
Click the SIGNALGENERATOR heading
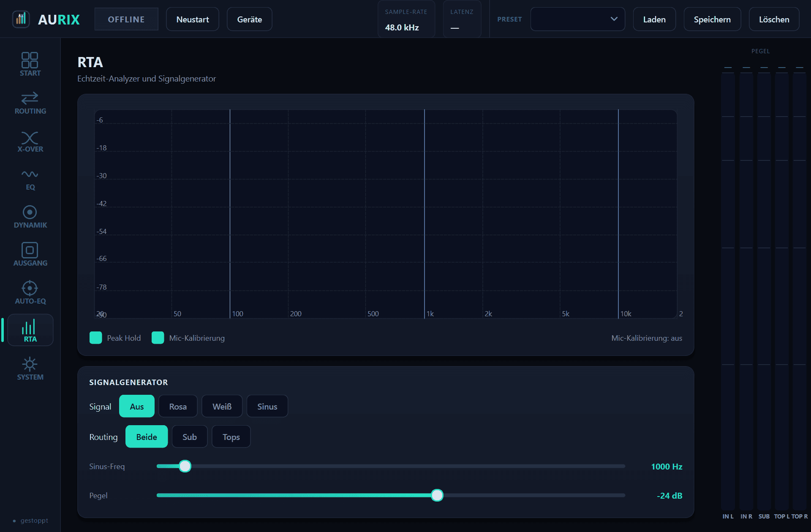coord(128,382)
